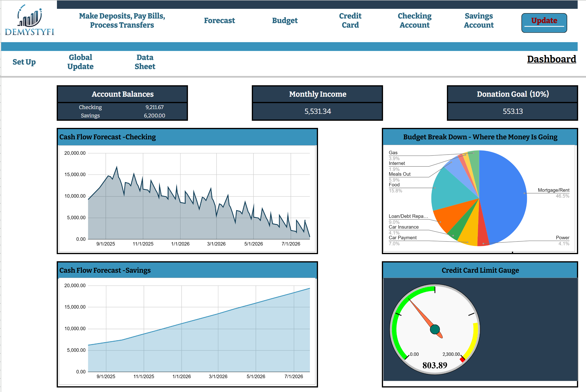
Task: Select the Donation Goal value 553.13
Action: [x=512, y=111]
